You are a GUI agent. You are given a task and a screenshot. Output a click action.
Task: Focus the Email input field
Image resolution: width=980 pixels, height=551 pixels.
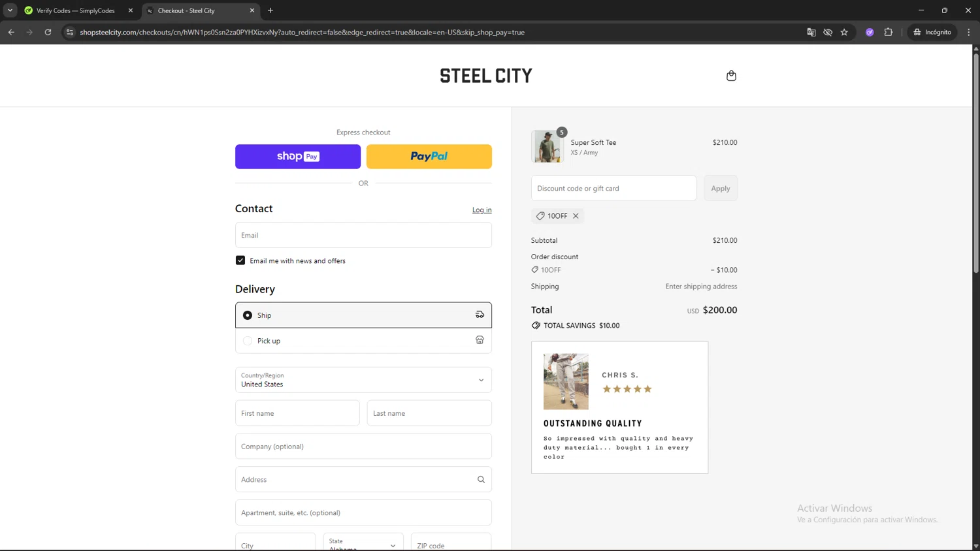click(363, 235)
